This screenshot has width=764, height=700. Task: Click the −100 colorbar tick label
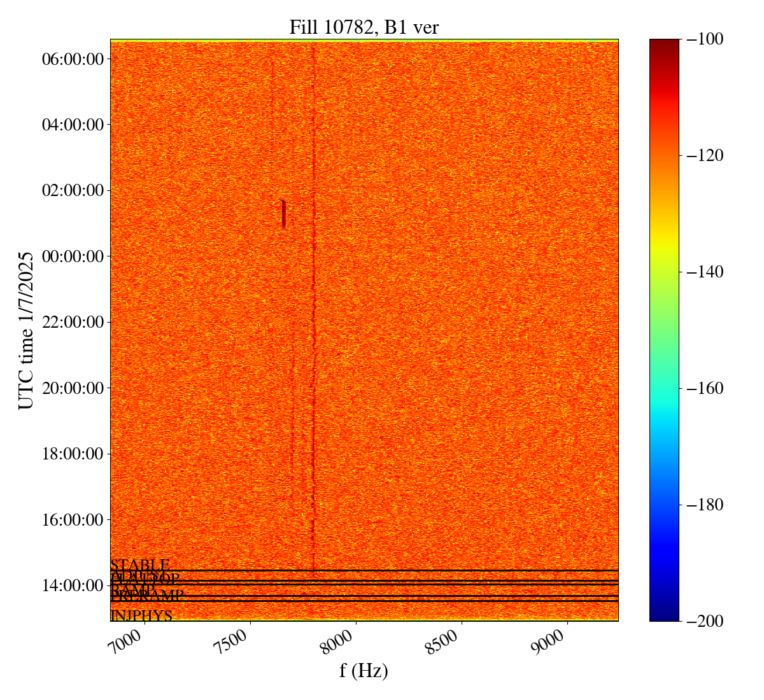[x=705, y=39]
